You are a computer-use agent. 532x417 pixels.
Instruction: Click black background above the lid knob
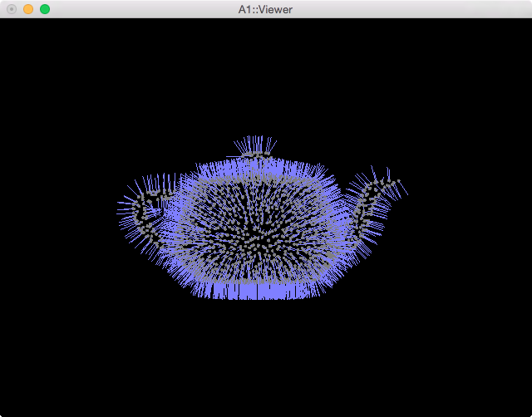(x=254, y=83)
